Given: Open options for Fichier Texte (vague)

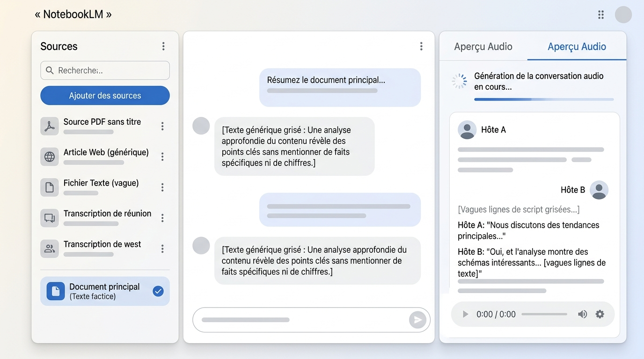Looking at the screenshot, I should 162,187.
